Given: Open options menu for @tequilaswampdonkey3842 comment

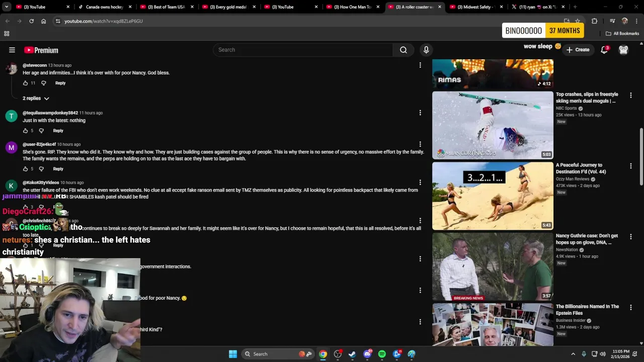Looking at the screenshot, I should tap(420, 113).
